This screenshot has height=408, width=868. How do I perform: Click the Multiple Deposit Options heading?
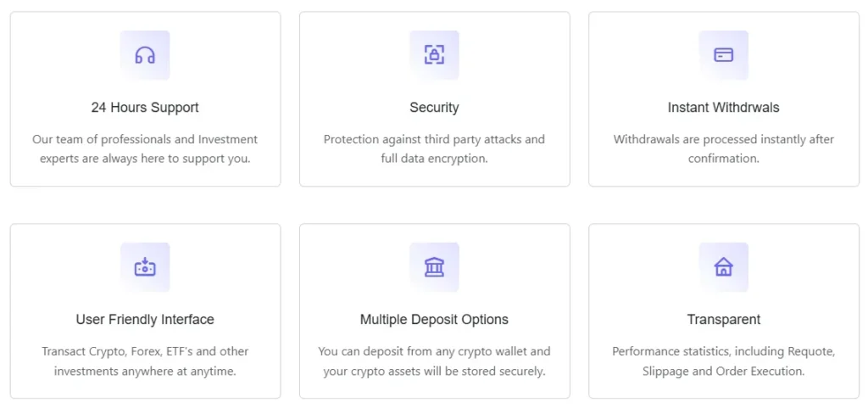point(434,320)
